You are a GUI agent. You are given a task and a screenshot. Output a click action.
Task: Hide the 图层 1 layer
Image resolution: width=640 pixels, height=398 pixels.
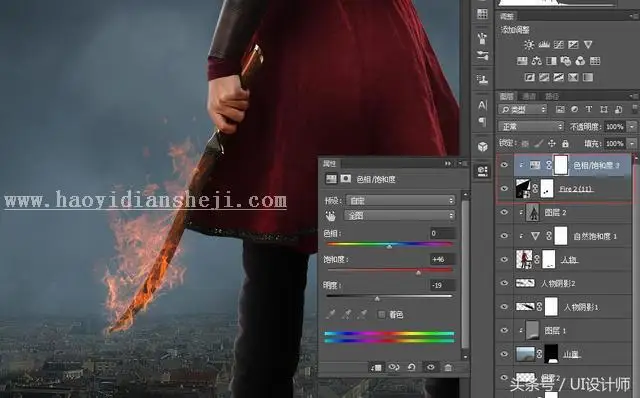[x=504, y=330]
